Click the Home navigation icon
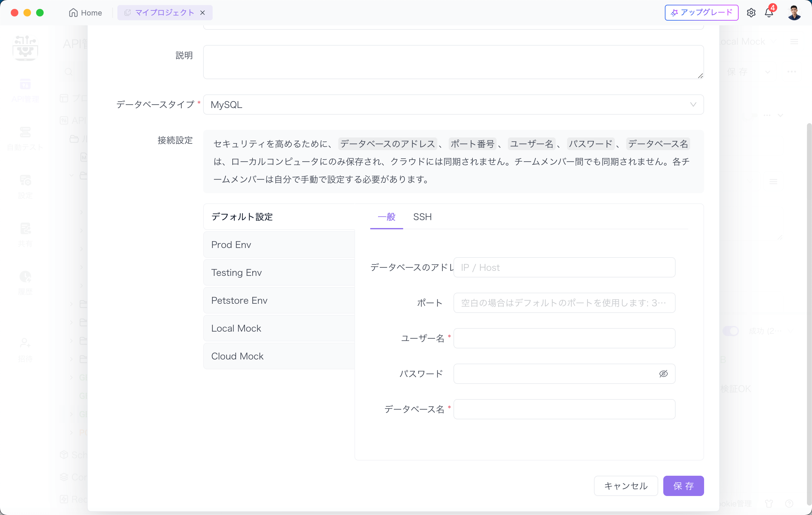 coord(73,12)
